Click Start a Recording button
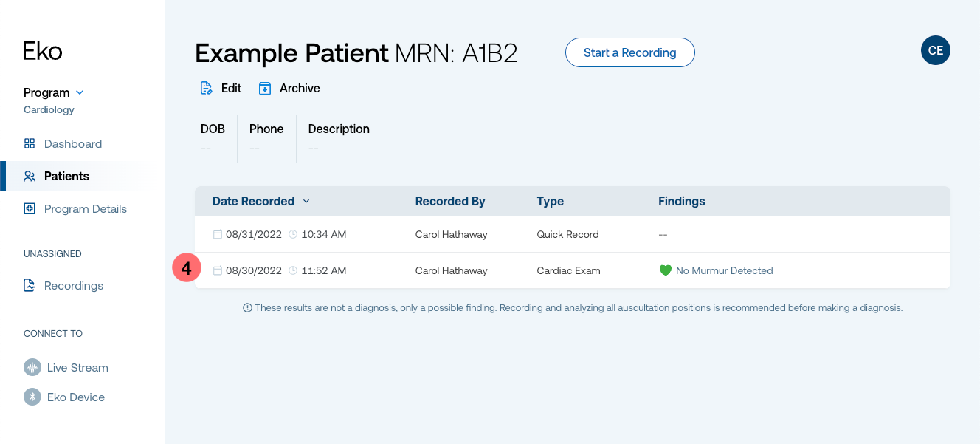 pos(630,52)
